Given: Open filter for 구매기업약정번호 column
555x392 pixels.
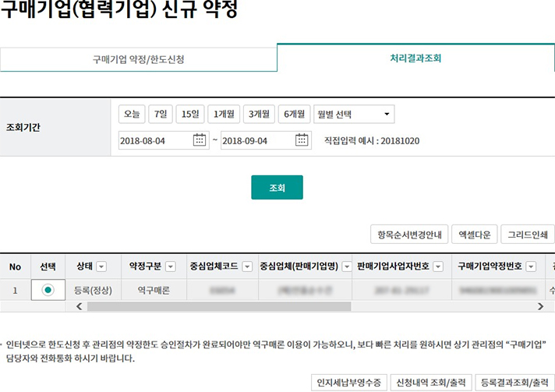Looking at the screenshot, I should click(x=531, y=267).
